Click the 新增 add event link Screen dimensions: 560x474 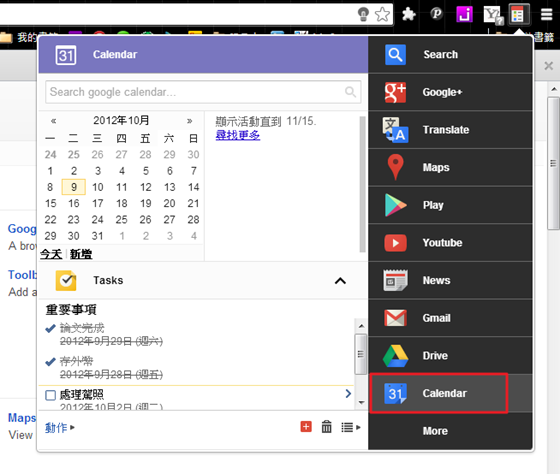coord(81,254)
